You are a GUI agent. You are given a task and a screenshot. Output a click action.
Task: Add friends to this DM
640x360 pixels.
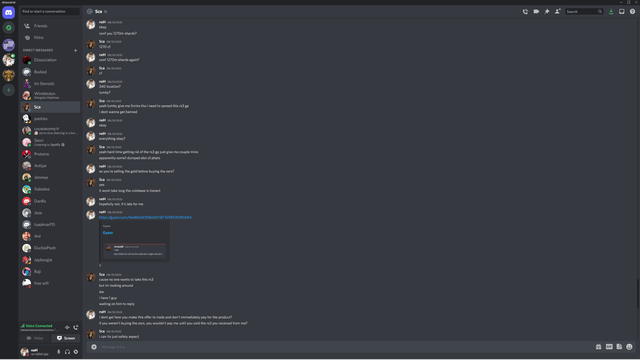pos(558,11)
